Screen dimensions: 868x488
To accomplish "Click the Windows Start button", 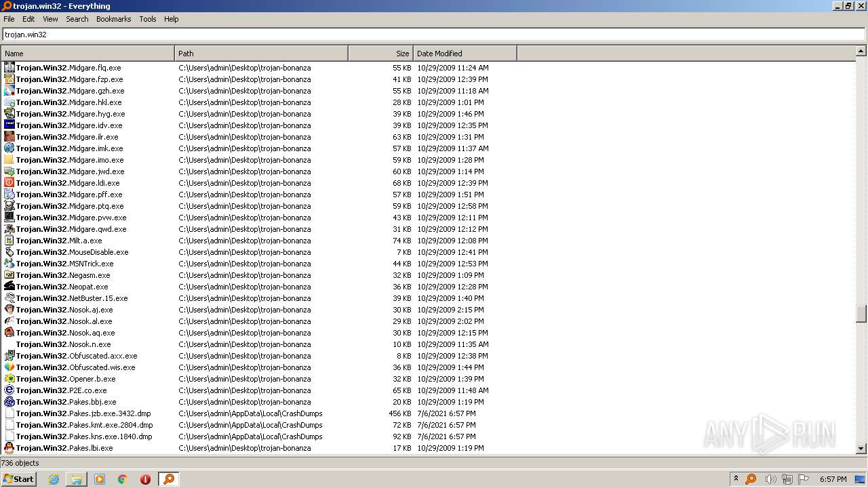I will 19,479.
